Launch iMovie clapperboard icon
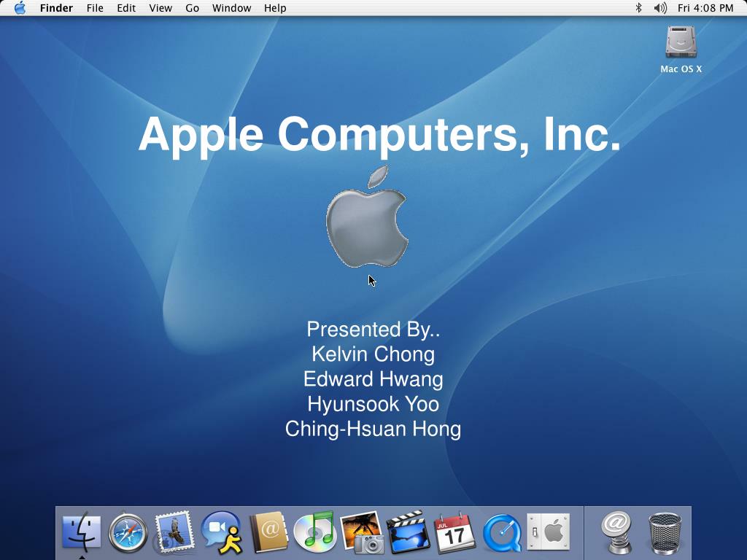 pyautogui.click(x=409, y=532)
